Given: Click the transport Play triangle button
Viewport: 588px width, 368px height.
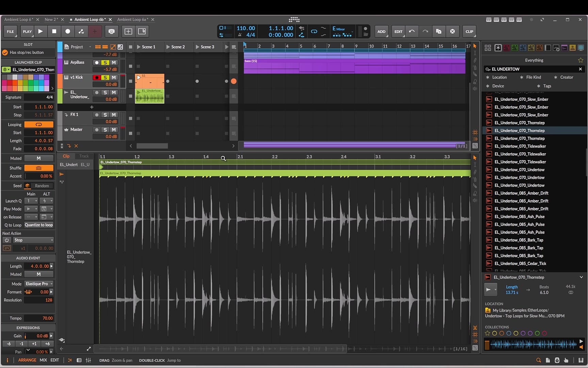Looking at the screenshot, I should coord(40,31).
